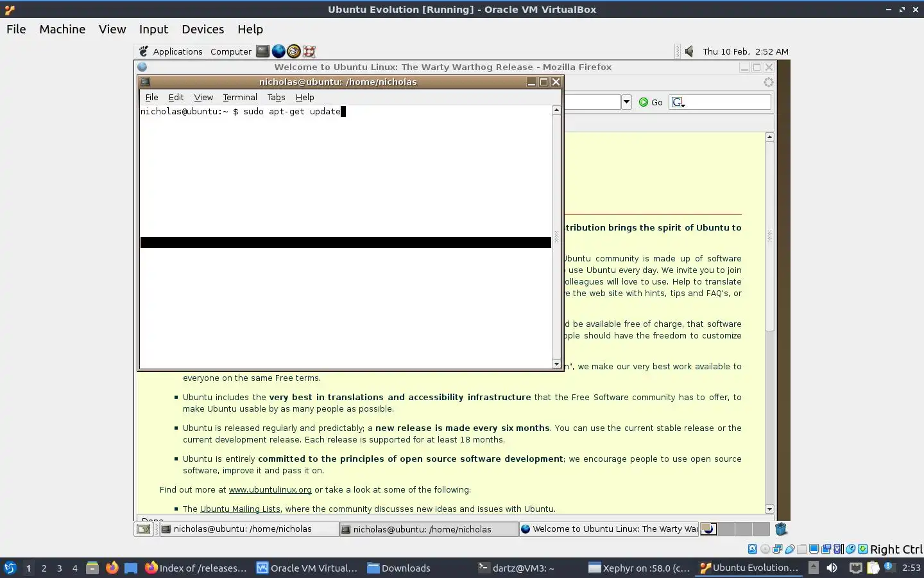Click the VirtualBox display status icon
Image resolution: width=924 pixels, height=578 pixels.
pyautogui.click(x=814, y=549)
